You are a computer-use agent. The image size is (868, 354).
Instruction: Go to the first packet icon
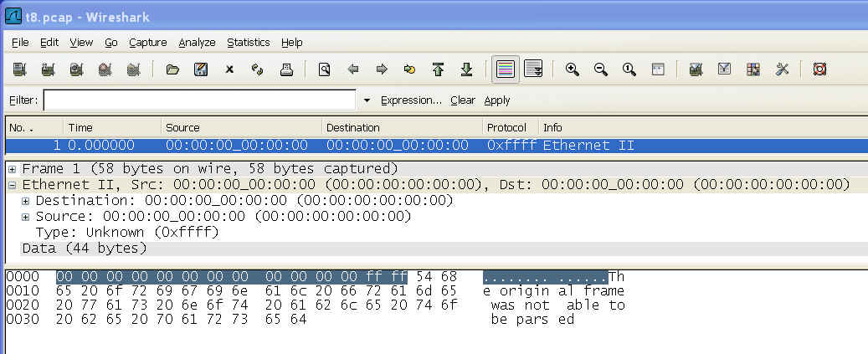tap(438, 69)
